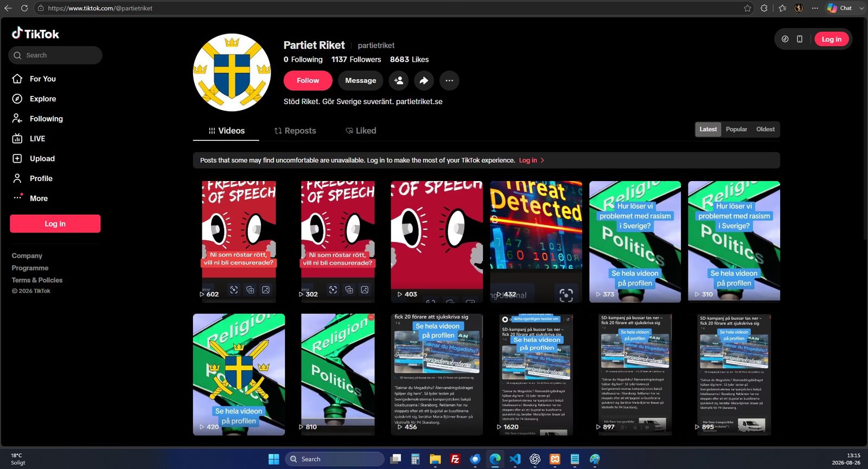Screen dimensions: 868x469
Task: Reload the page with the refresh icon
Action: (24, 8)
